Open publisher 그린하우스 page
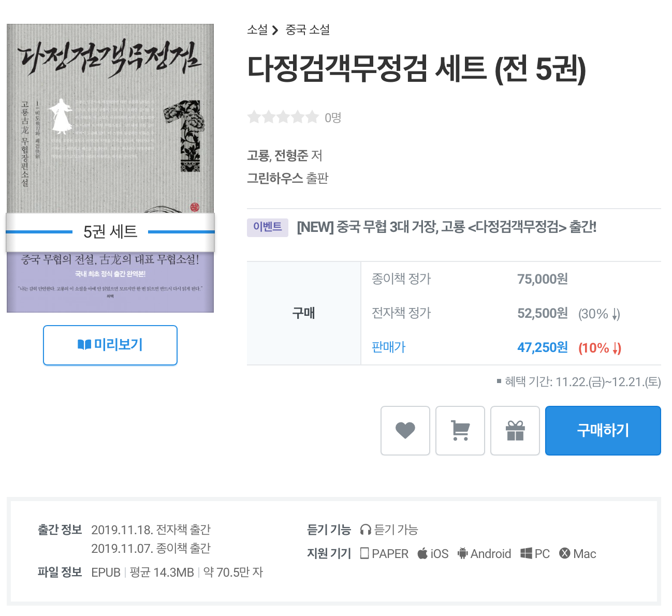This screenshot has width=672, height=616. point(274,178)
